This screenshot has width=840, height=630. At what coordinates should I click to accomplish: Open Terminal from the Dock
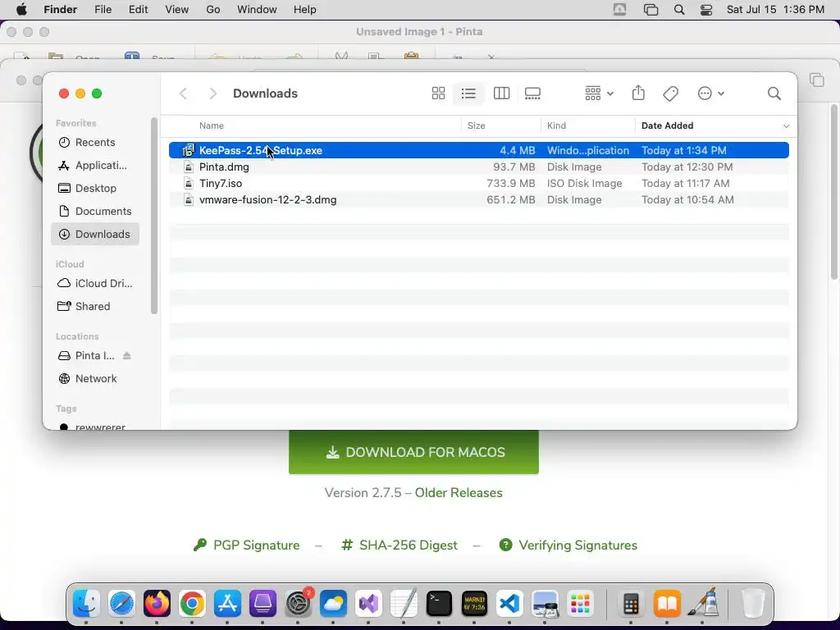(439, 604)
